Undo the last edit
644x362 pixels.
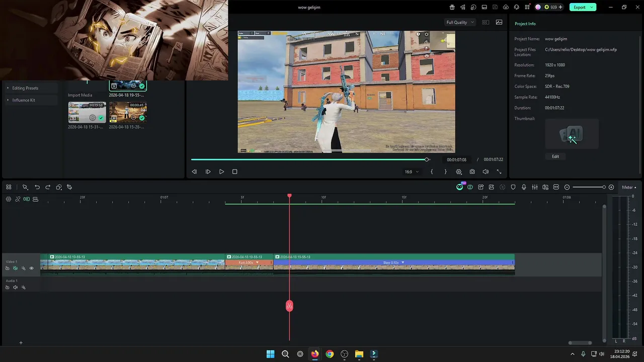(37, 187)
